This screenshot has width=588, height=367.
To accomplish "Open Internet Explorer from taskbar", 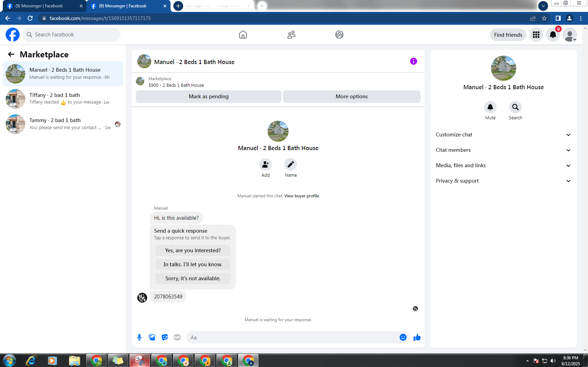I will (x=31, y=360).
